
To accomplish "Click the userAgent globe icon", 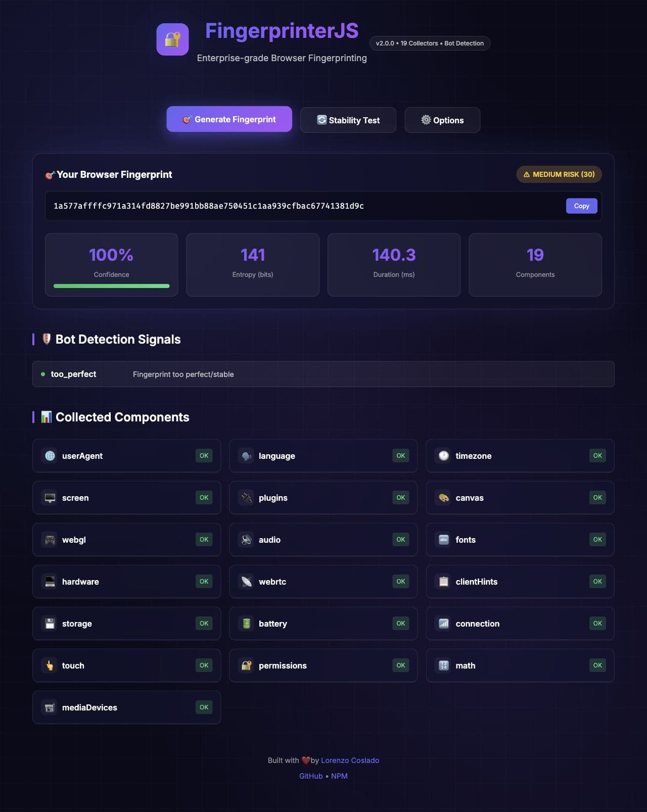I will [50, 456].
